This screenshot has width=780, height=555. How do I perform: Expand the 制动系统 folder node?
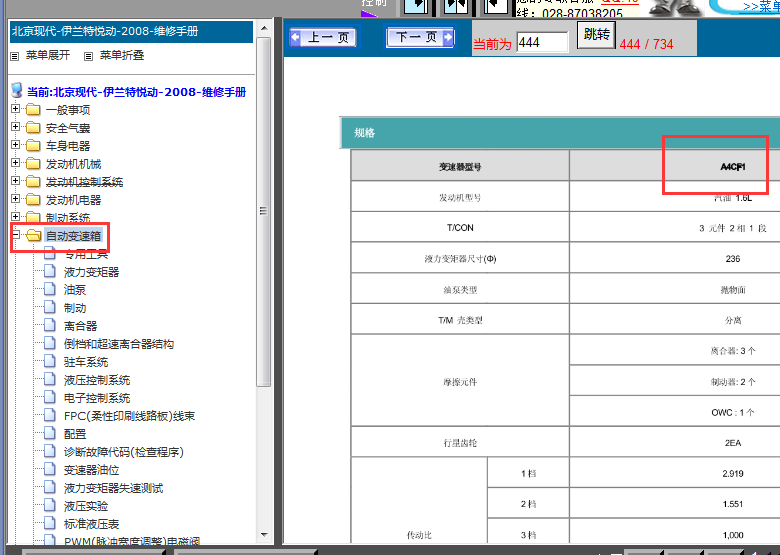pyautogui.click(x=15, y=217)
